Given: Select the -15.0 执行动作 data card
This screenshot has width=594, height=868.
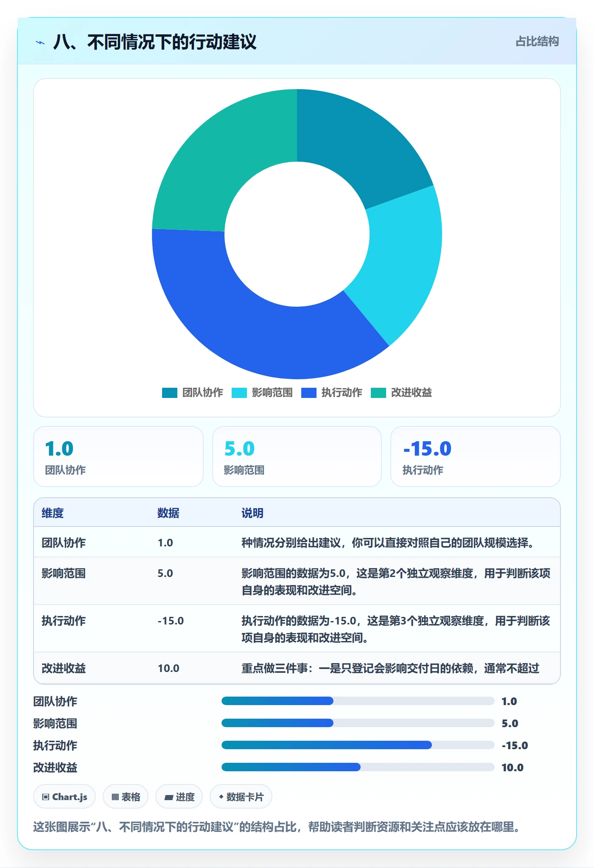Looking at the screenshot, I should 475,456.
